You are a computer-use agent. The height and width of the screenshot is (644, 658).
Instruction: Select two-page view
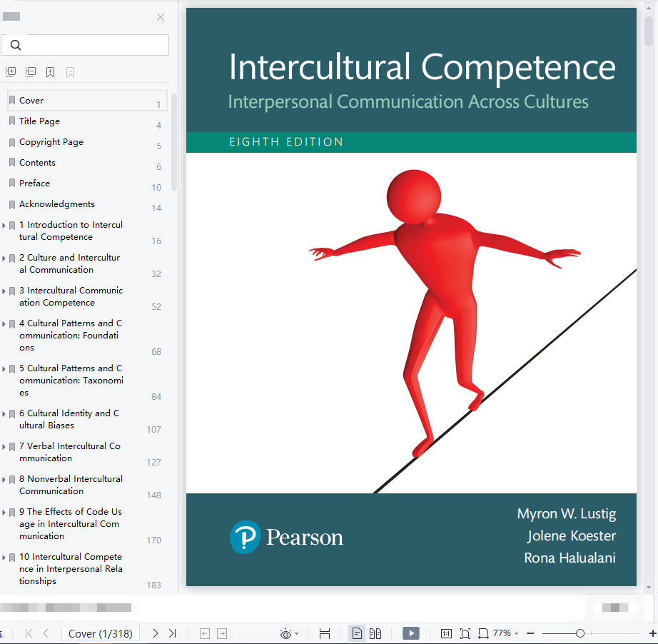[375, 633]
